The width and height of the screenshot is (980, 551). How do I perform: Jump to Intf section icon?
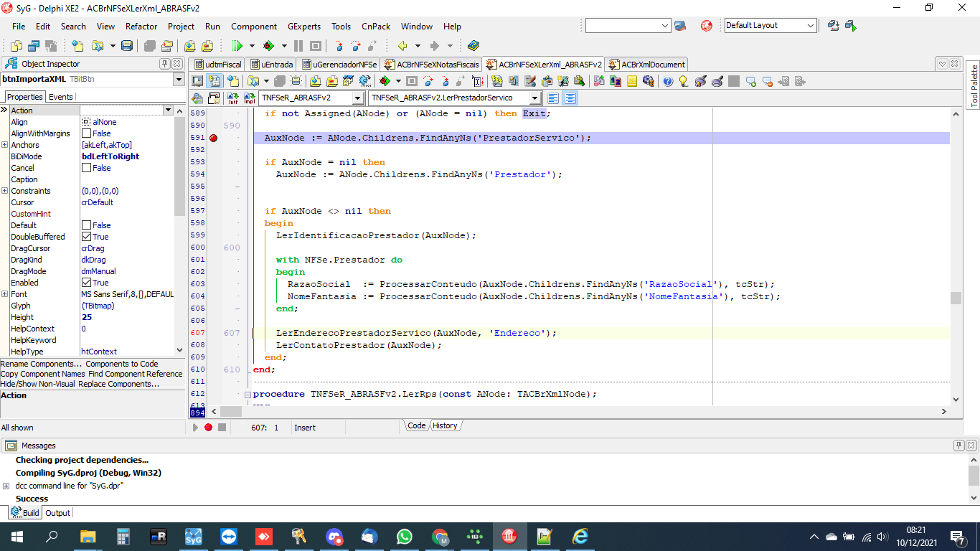(x=232, y=98)
